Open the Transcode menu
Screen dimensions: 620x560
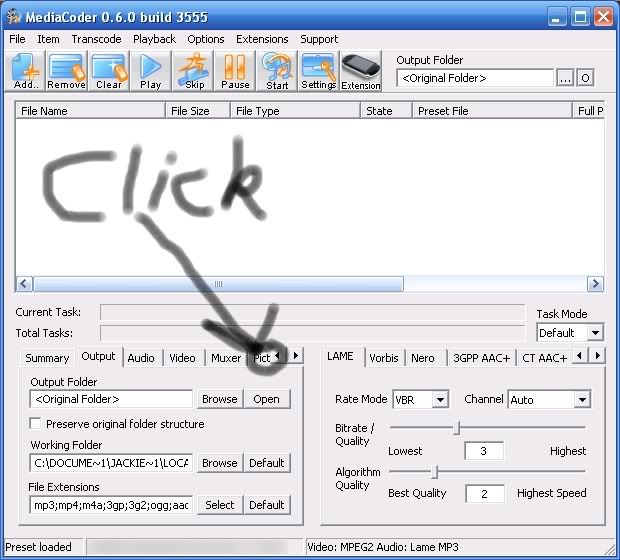(x=97, y=39)
